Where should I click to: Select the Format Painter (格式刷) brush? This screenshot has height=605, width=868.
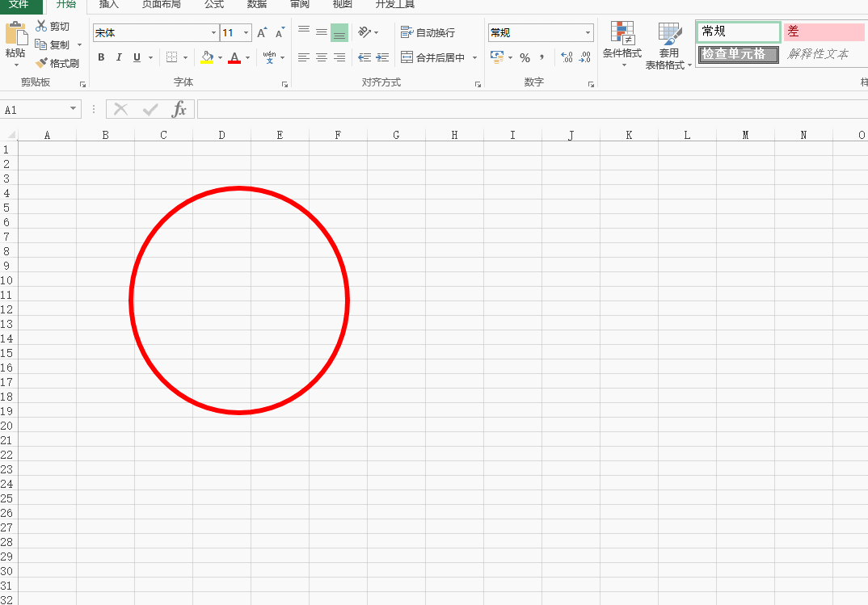tap(42, 63)
